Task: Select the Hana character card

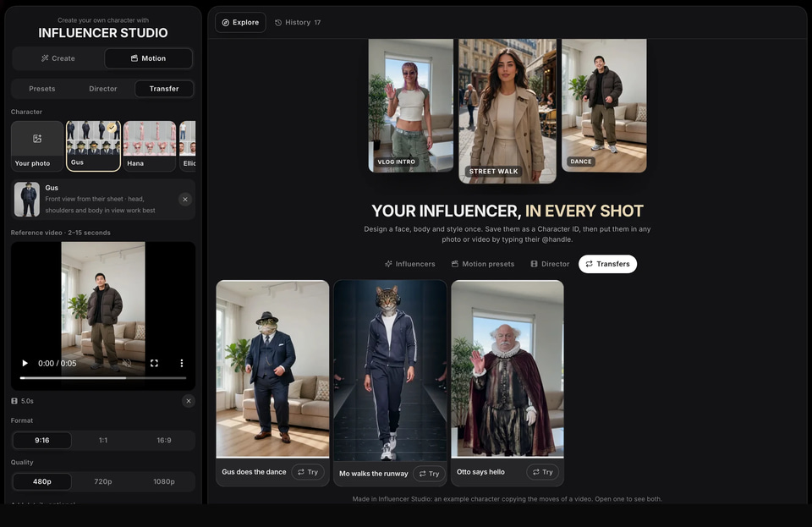Action: (150, 146)
